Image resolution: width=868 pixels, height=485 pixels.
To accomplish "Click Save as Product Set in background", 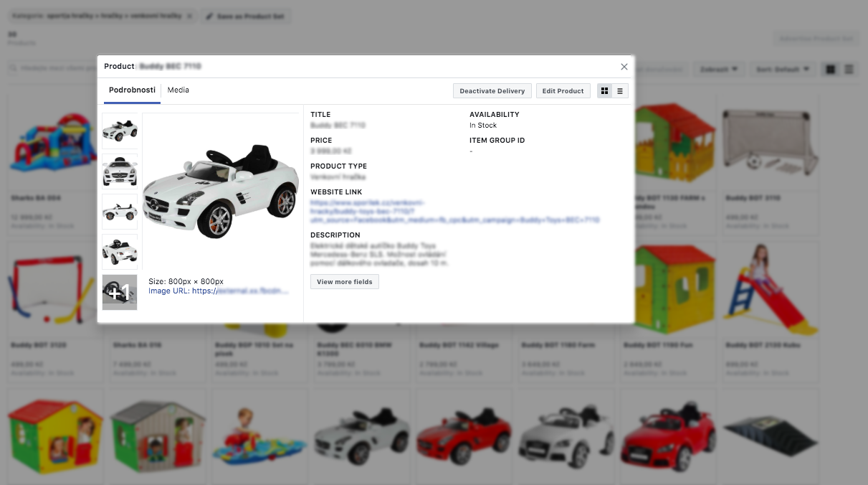I will pos(245,16).
